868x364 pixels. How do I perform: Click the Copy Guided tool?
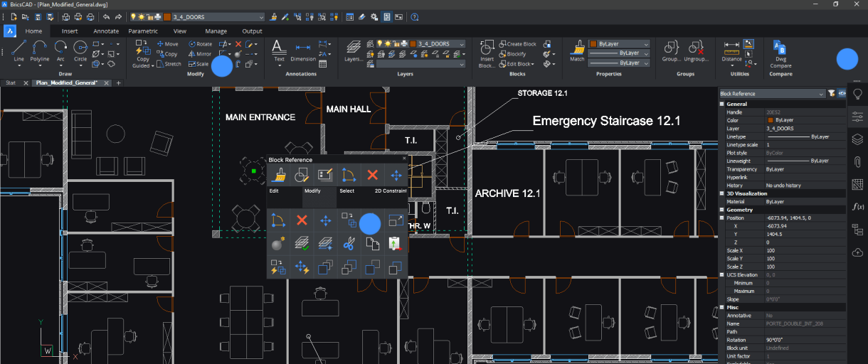143,53
